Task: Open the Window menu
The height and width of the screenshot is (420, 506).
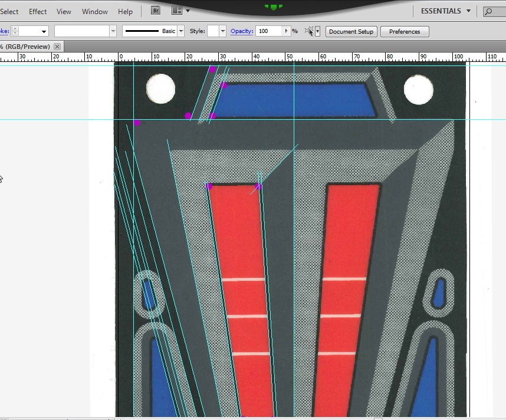Action: coord(94,11)
